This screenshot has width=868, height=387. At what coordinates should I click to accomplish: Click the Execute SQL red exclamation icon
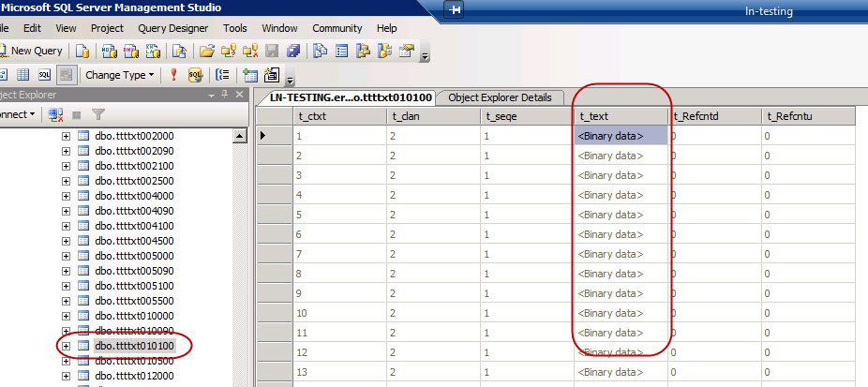[173, 75]
